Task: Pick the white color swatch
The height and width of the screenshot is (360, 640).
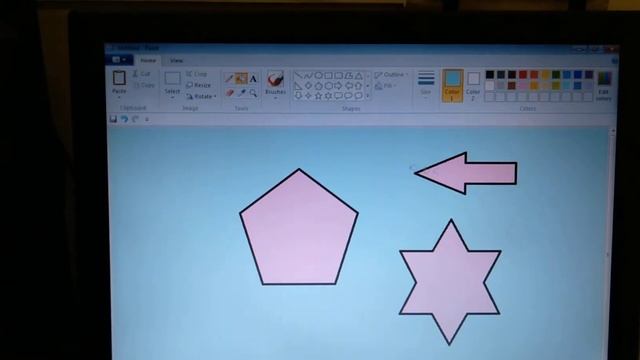Action: 490,85
